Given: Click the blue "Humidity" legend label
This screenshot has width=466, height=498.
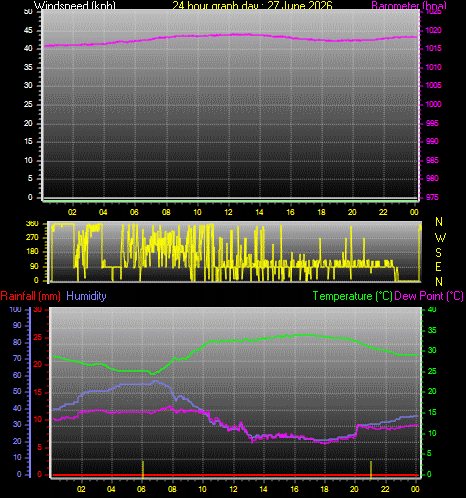Looking at the screenshot, I should 86,296.
